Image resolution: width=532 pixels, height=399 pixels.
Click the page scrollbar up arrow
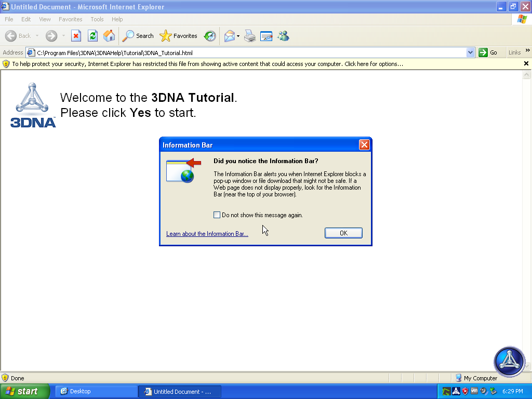tap(527, 74)
